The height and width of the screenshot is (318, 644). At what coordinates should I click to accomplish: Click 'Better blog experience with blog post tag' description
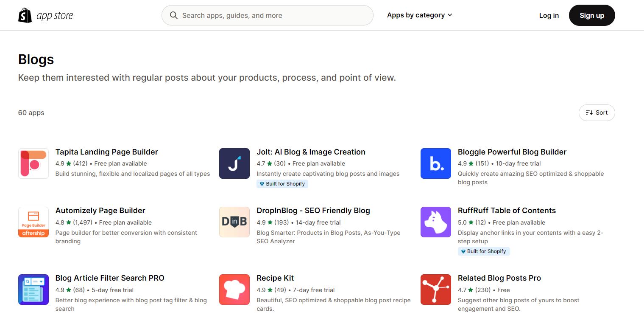131,304
